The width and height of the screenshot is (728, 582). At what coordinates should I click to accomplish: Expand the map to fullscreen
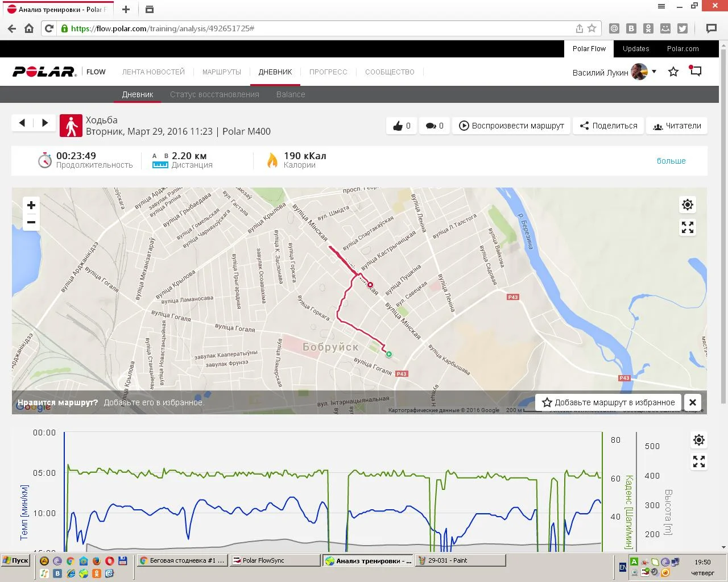tap(688, 227)
